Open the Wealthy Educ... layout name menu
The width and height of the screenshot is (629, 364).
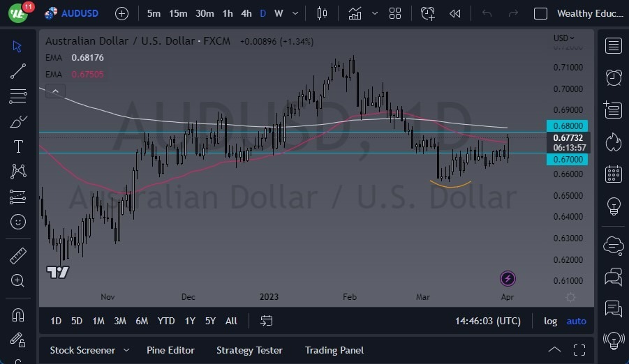[x=590, y=14]
